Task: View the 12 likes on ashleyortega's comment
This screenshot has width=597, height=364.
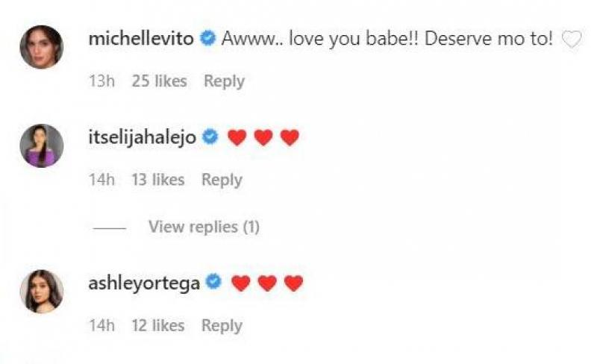Action: pos(157,326)
